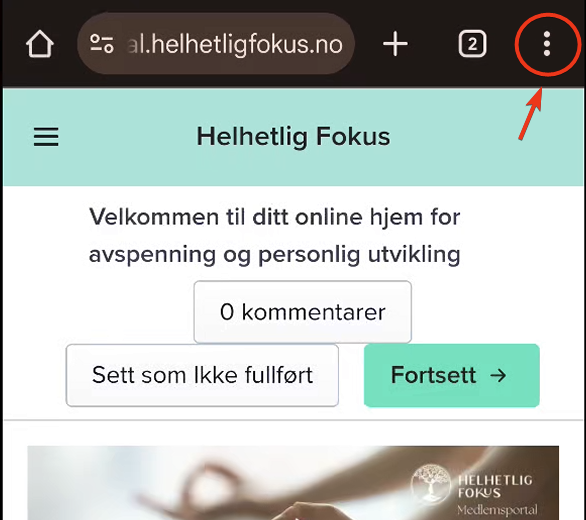Click the arrow icon inside Fortsett
This screenshot has width=586, height=520.
(x=498, y=375)
